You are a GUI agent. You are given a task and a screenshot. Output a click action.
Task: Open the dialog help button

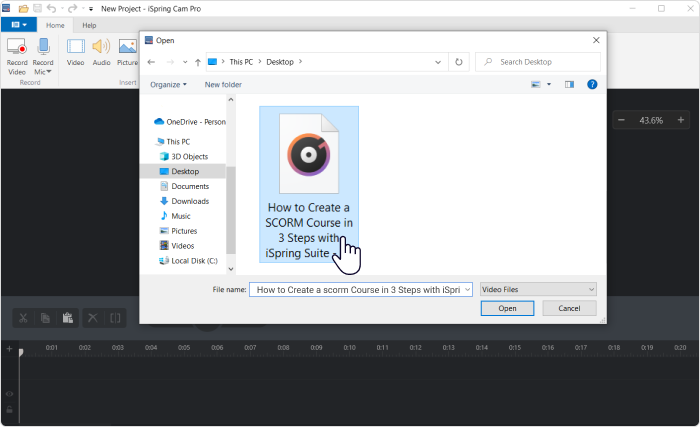[592, 84]
